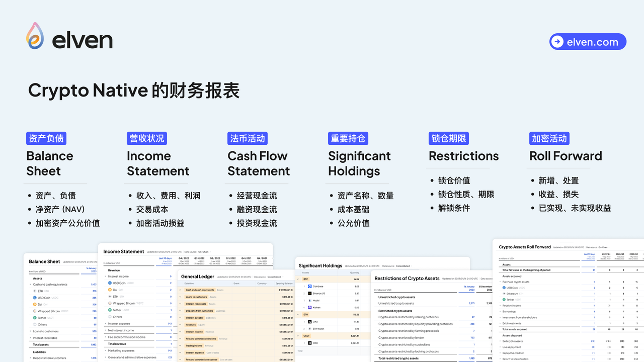
Task: Open the elven.com link button
Action: (x=588, y=42)
